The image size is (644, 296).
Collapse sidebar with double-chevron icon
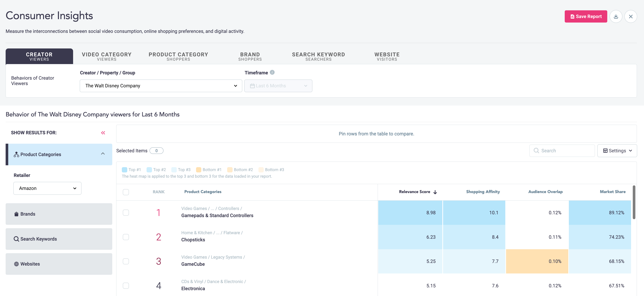103,133
